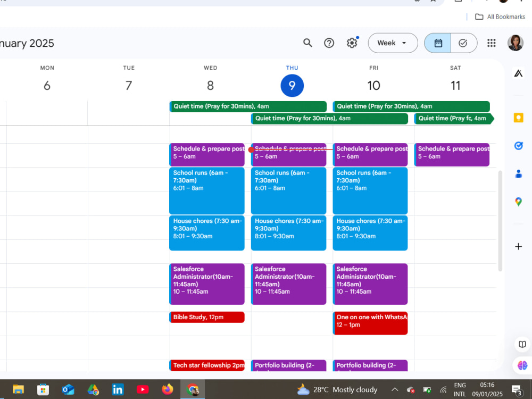
Task: Open Tech star fellowship 2pm event
Action: (207, 365)
